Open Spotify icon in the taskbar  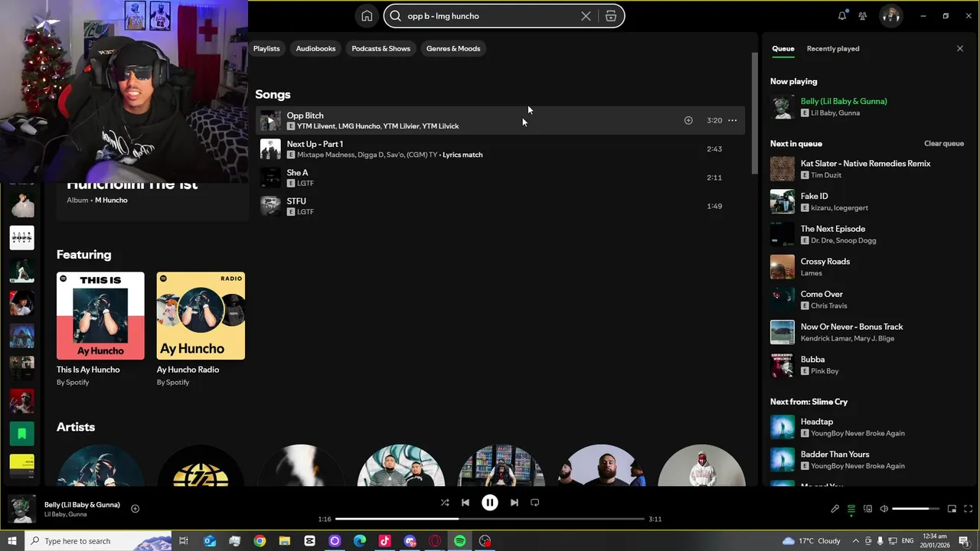pos(459,541)
